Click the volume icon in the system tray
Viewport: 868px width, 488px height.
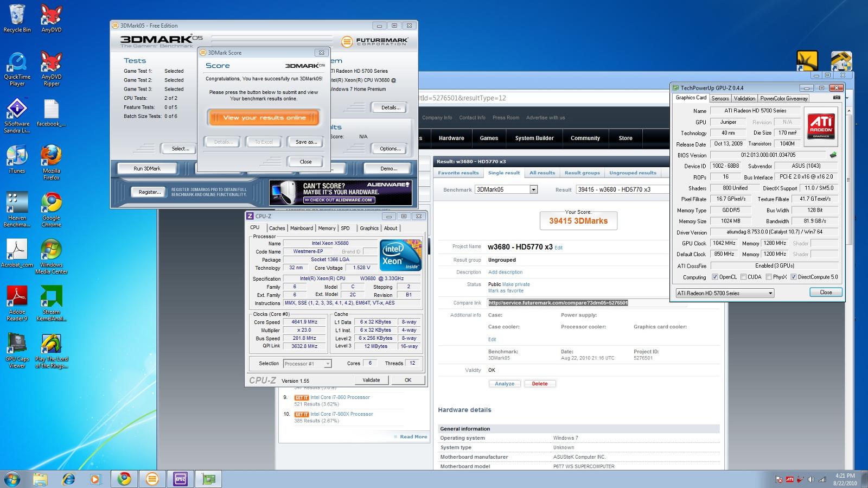811,480
